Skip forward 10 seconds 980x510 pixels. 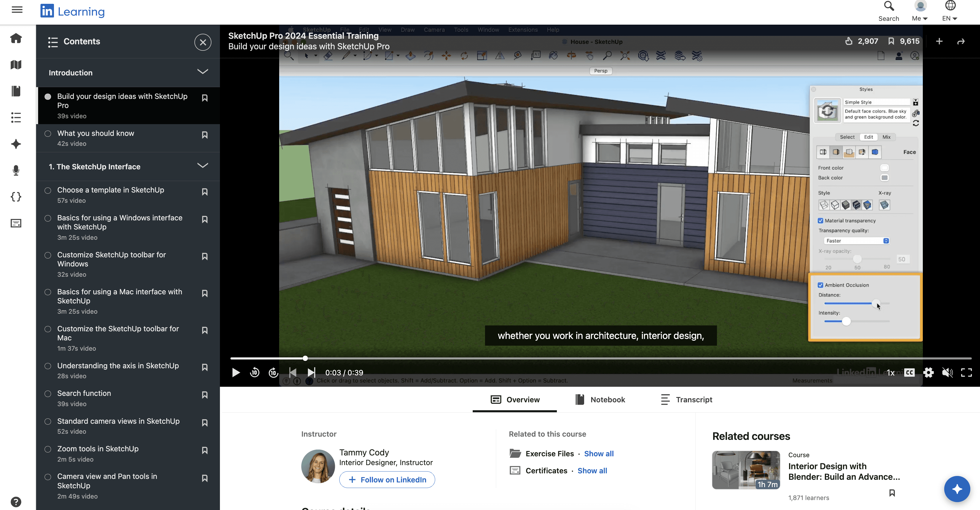[x=274, y=372]
